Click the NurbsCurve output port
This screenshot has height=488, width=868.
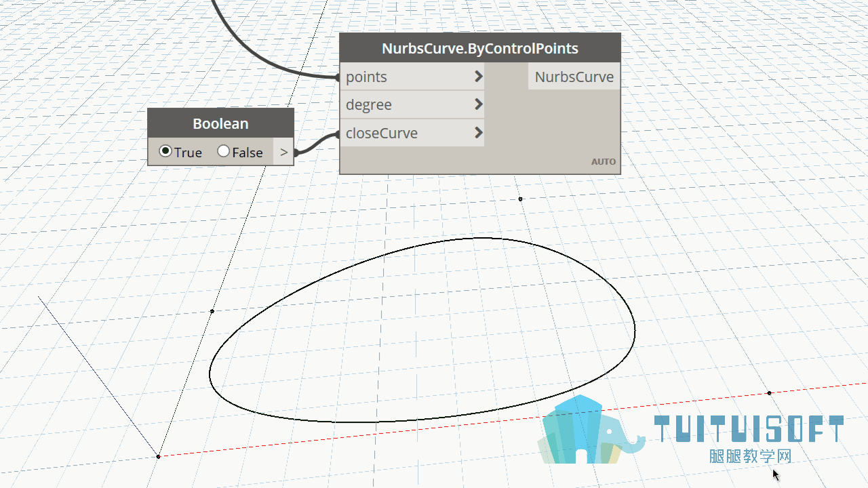tap(574, 77)
